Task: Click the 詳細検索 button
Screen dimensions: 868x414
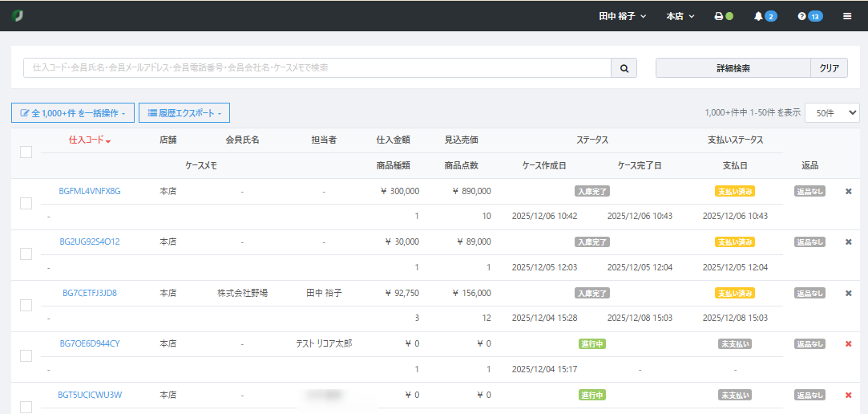Action: (733, 68)
